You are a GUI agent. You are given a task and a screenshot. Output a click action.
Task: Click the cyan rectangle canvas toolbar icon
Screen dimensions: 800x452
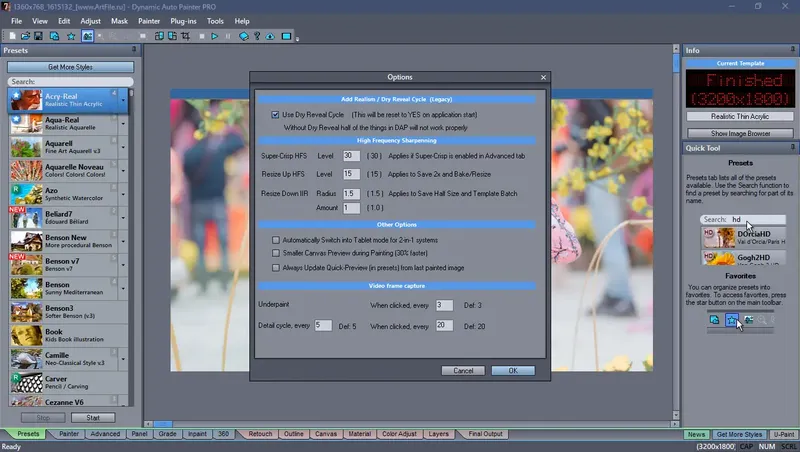(x=286, y=36)
